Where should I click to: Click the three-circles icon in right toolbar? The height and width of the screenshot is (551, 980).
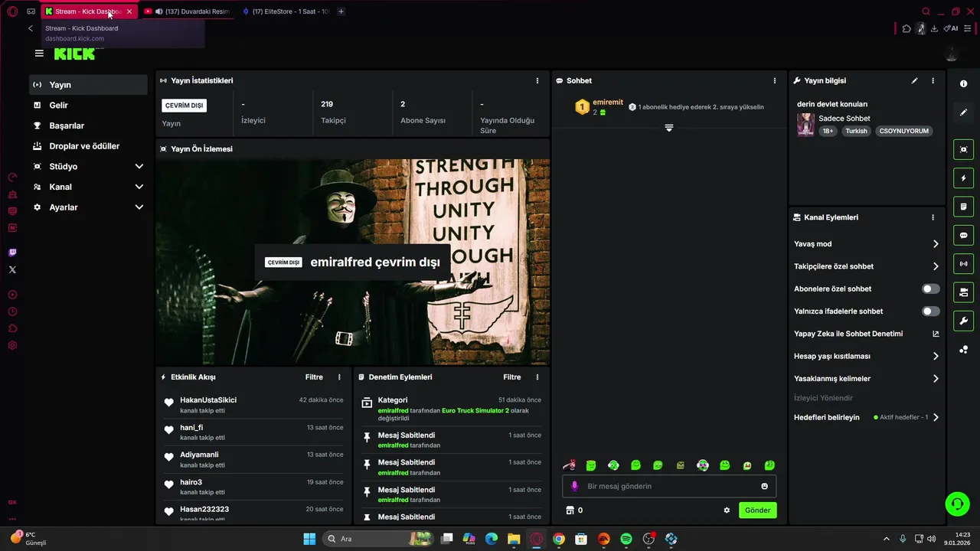tap(963, 350)
